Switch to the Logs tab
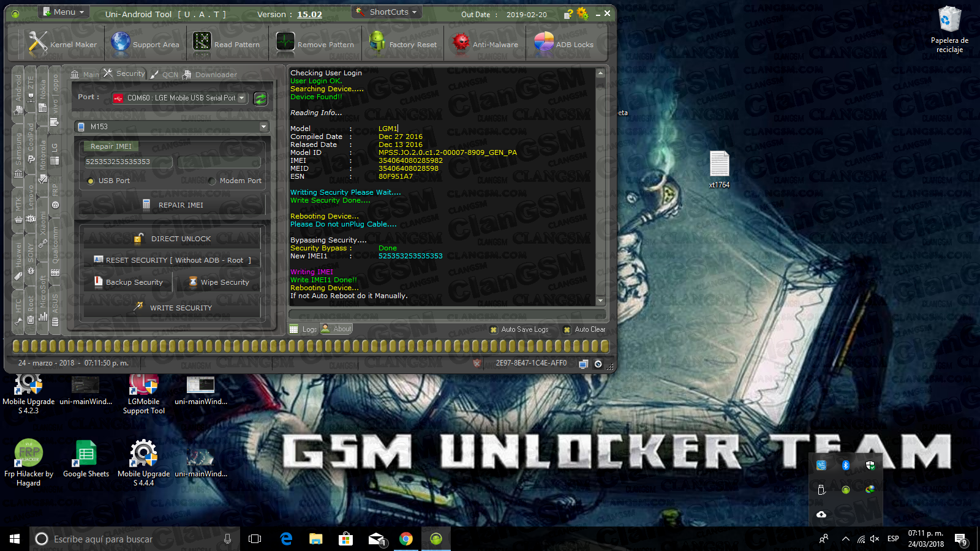Screen dimensions: 980x551 [x=303, y=329]
